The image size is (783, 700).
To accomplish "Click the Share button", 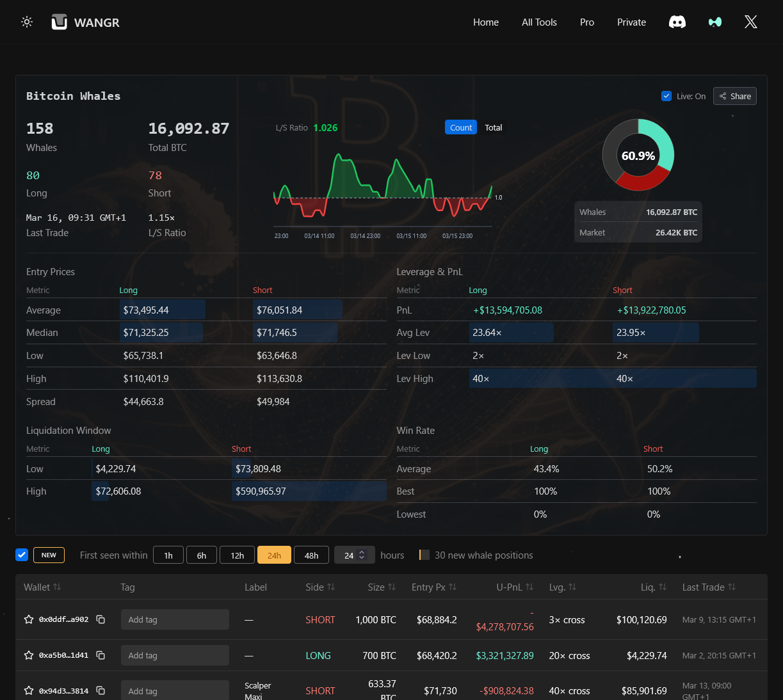I will [x=734, y=96].
